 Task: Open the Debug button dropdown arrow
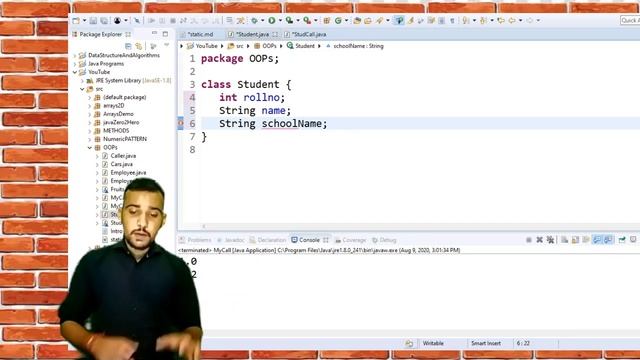(x=262, y=20)
